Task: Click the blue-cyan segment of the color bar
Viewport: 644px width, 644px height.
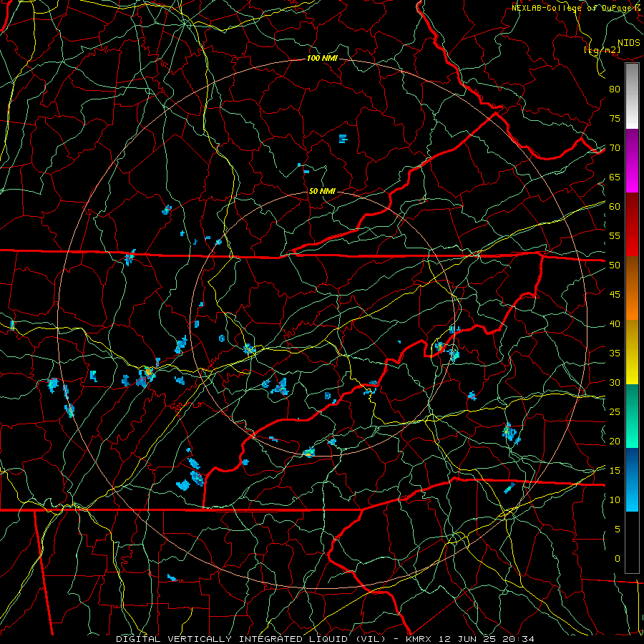Action: point(632,479)
